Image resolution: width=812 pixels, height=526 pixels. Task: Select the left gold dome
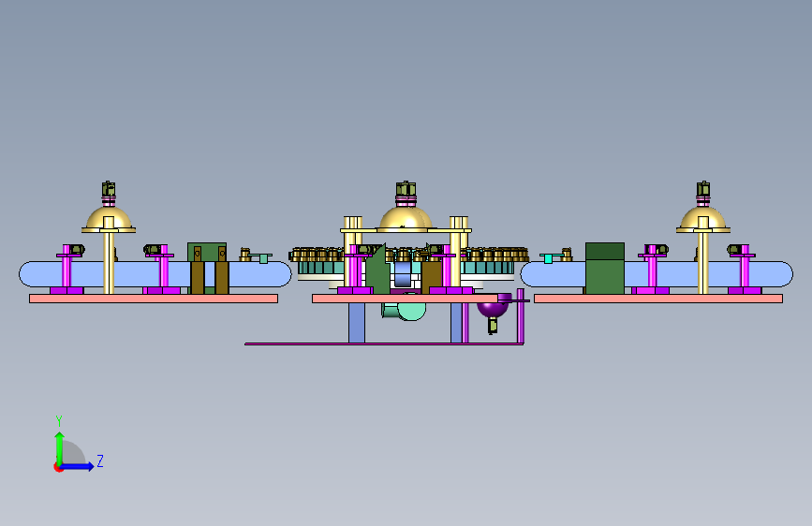[x=109, y=218]
